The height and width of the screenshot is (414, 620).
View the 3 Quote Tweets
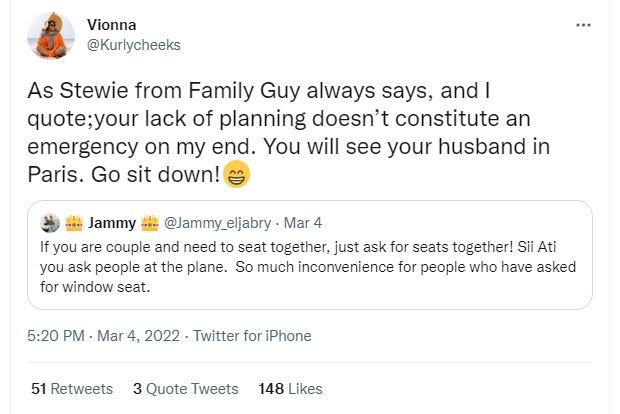click(x=185, y=388)
